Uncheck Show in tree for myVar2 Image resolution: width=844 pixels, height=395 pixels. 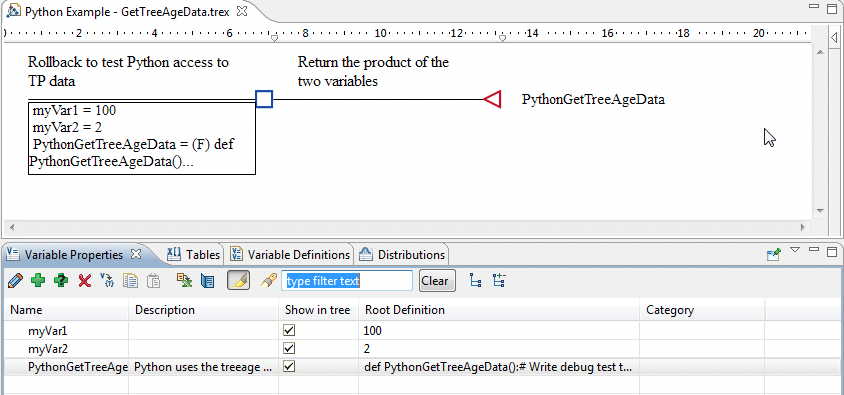290,348
